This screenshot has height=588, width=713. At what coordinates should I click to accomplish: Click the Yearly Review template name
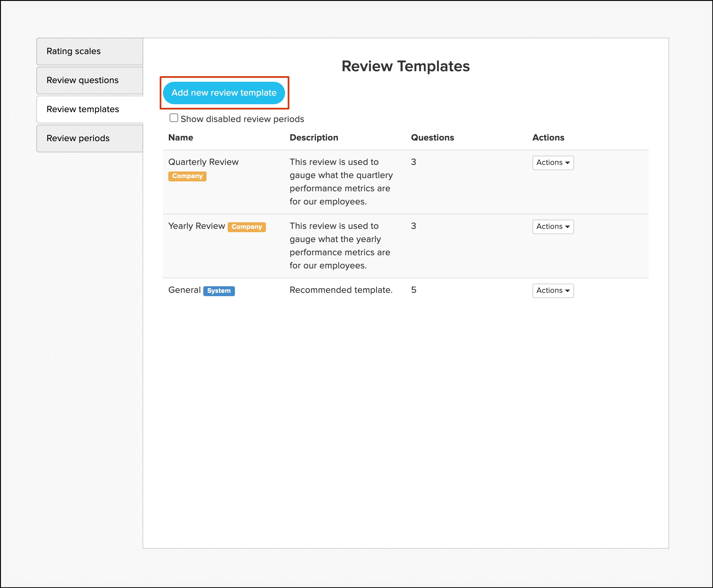tap(197, 226)
